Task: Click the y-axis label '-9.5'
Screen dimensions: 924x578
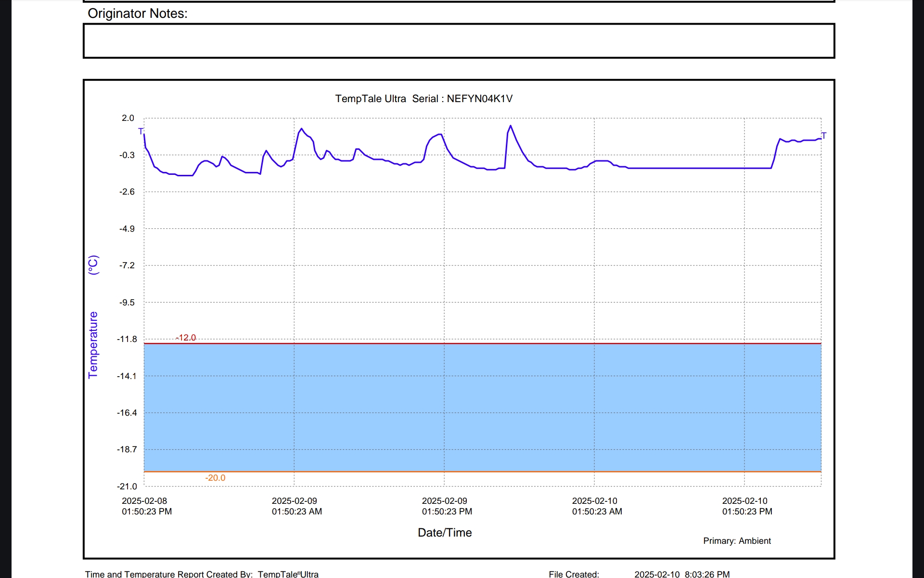Action: coord(127,302)
